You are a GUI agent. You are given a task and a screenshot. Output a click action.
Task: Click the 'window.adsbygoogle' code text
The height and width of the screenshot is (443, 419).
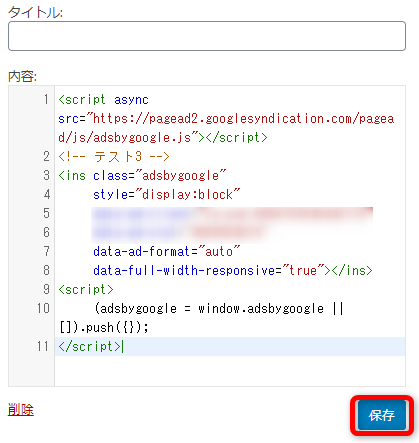(x=261, y=309)
